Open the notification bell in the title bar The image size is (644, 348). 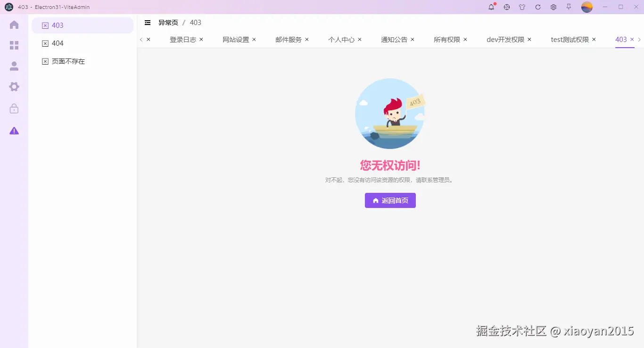click(490, 7)
